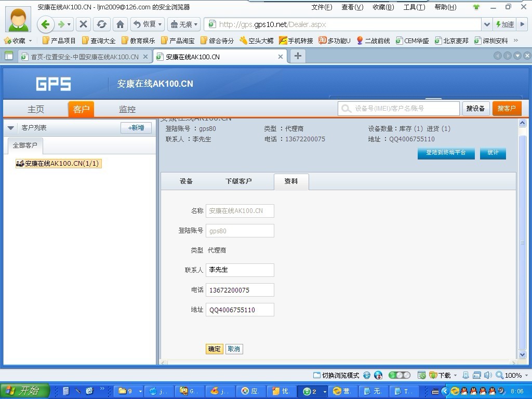
Task: Close the 首页-位置安全 browser tab
Action: [145, 57]
